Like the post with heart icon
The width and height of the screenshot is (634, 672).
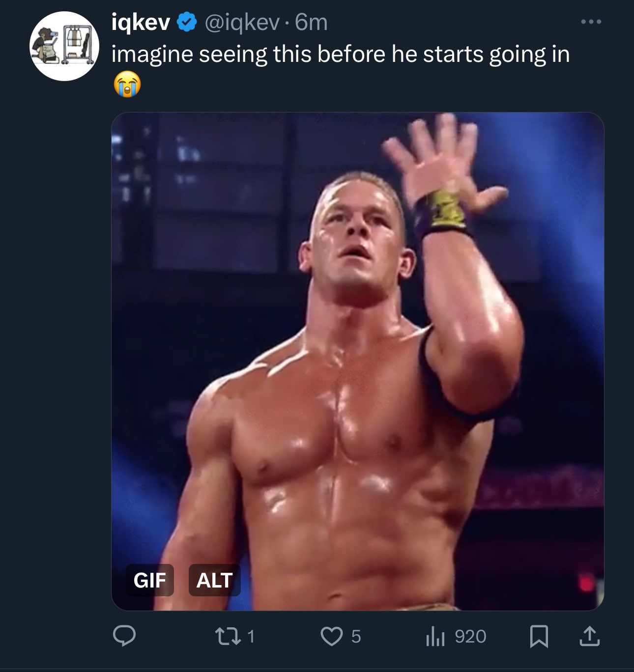click(331, 637)
